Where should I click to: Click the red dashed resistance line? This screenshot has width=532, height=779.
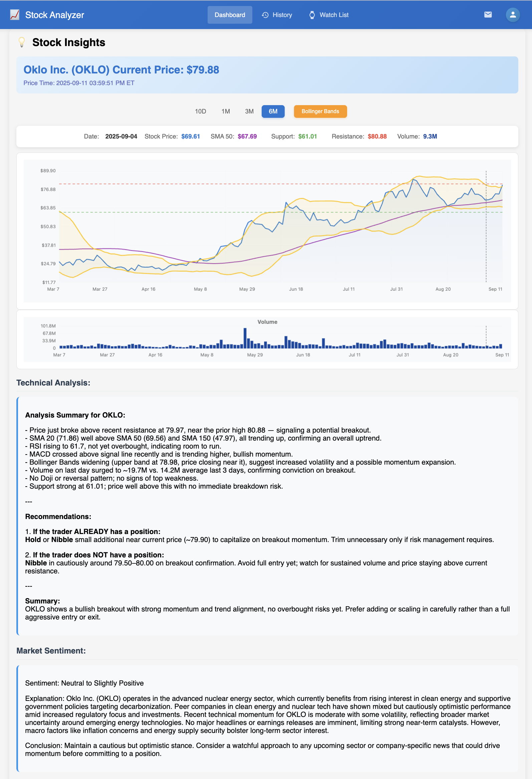point(201,184)
